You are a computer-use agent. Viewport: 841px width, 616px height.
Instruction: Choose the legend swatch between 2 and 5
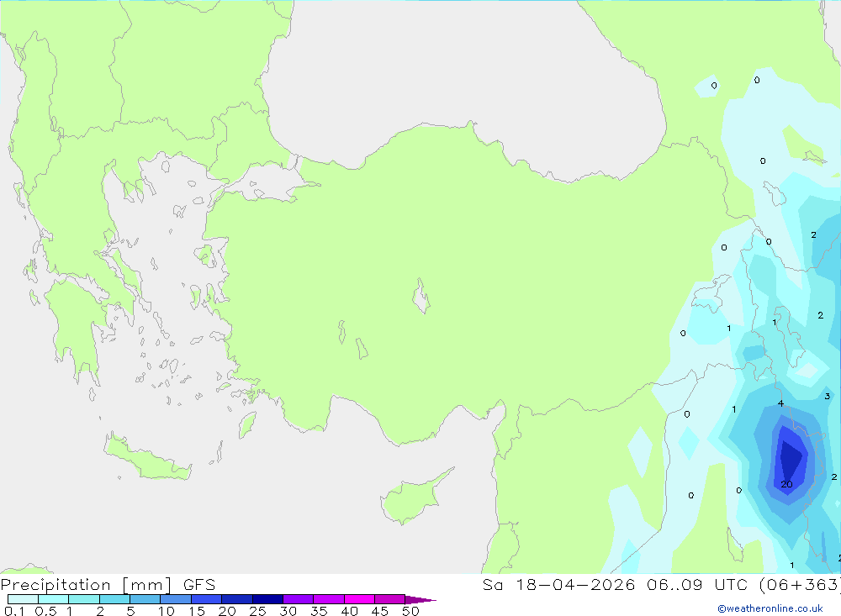(114, 599)
